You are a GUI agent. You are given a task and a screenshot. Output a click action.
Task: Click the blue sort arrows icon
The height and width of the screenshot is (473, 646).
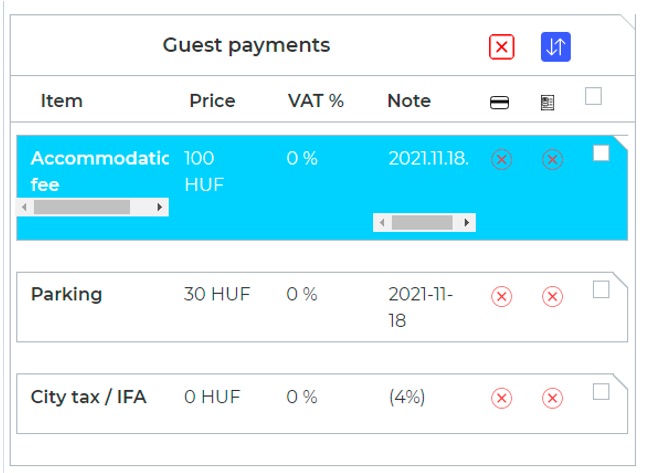click(x=555, y=47)
